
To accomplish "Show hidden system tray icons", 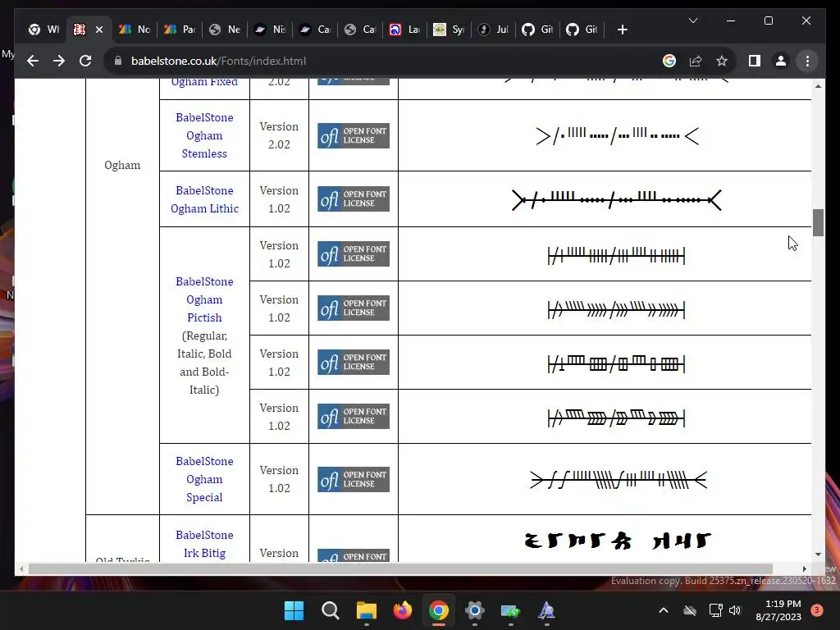I will coord(663,610).
